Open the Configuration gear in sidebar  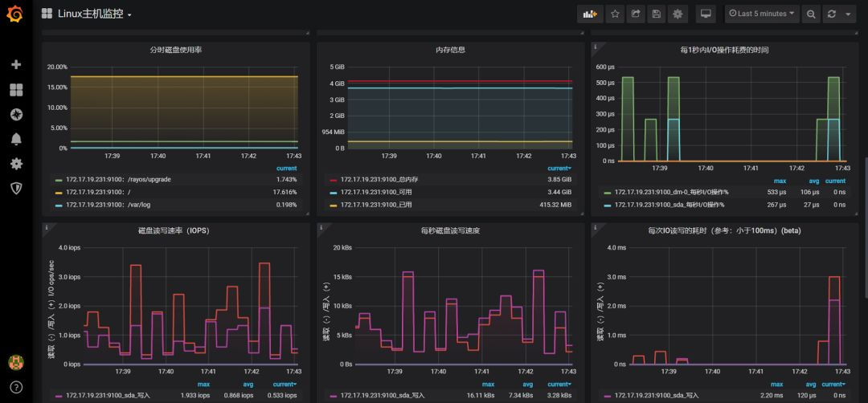[16, 164]
